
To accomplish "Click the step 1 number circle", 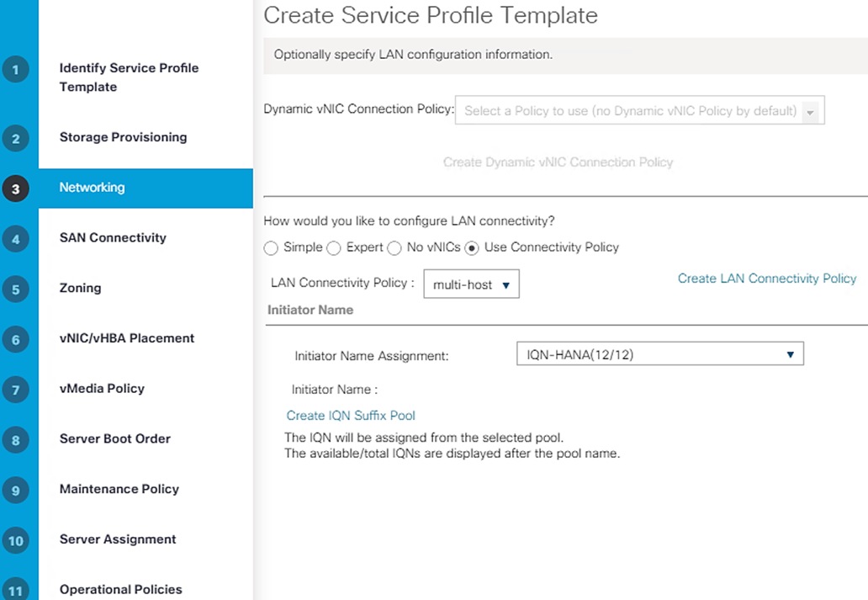I will point(16,70).
